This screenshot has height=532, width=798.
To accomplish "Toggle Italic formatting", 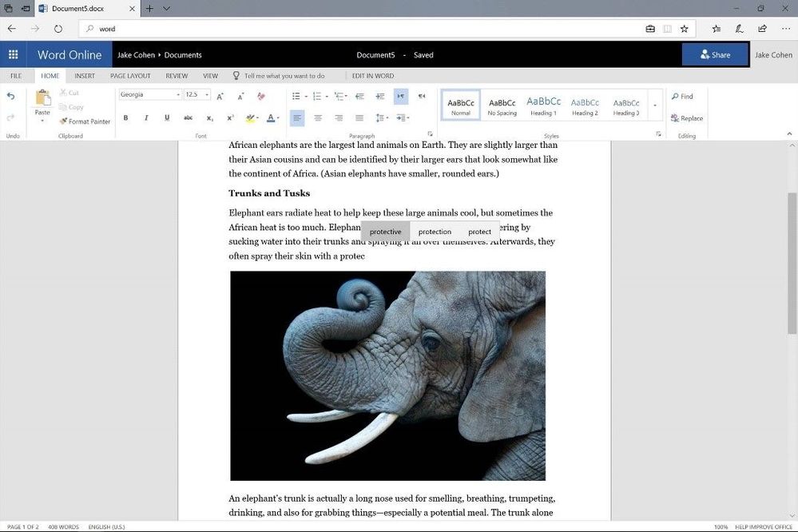I will click(146, 118).
